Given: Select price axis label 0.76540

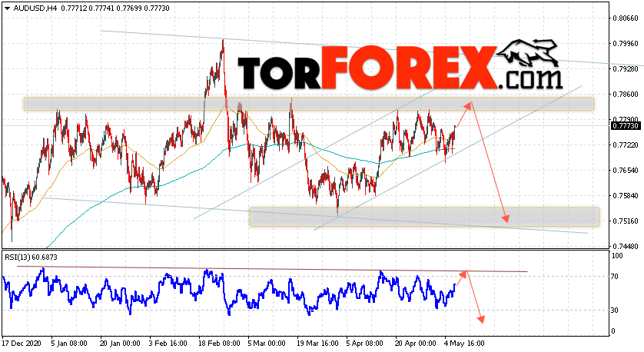Looking at the screenshot, I should [626, 170].
